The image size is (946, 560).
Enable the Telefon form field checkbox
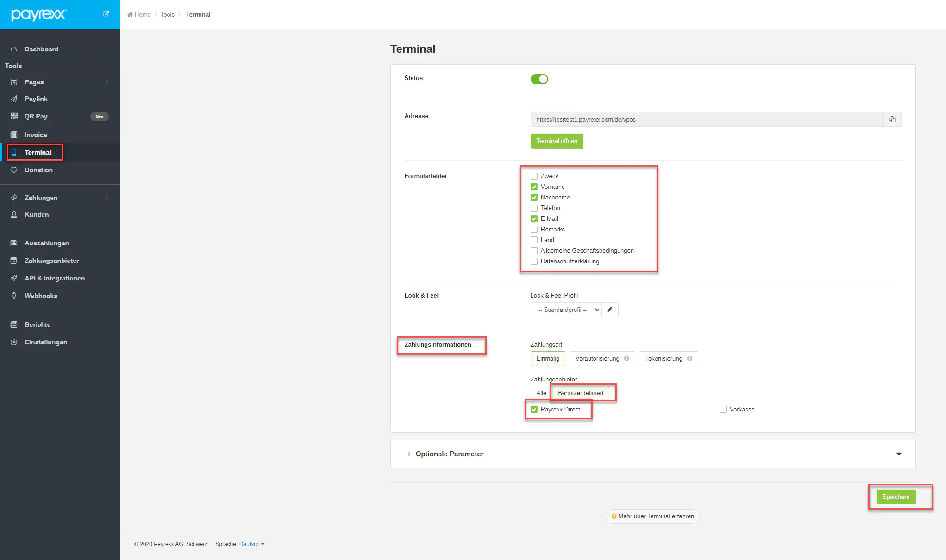tap(534, 208)
